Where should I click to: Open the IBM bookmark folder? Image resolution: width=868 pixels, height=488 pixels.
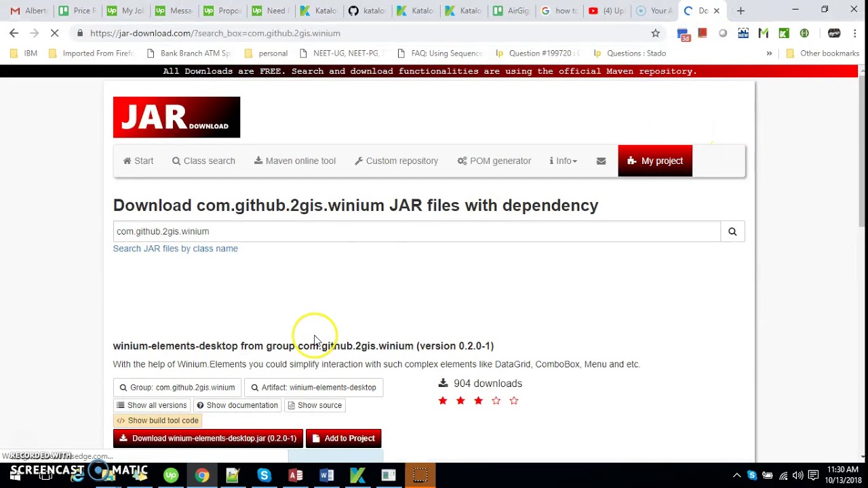(24, 54)
